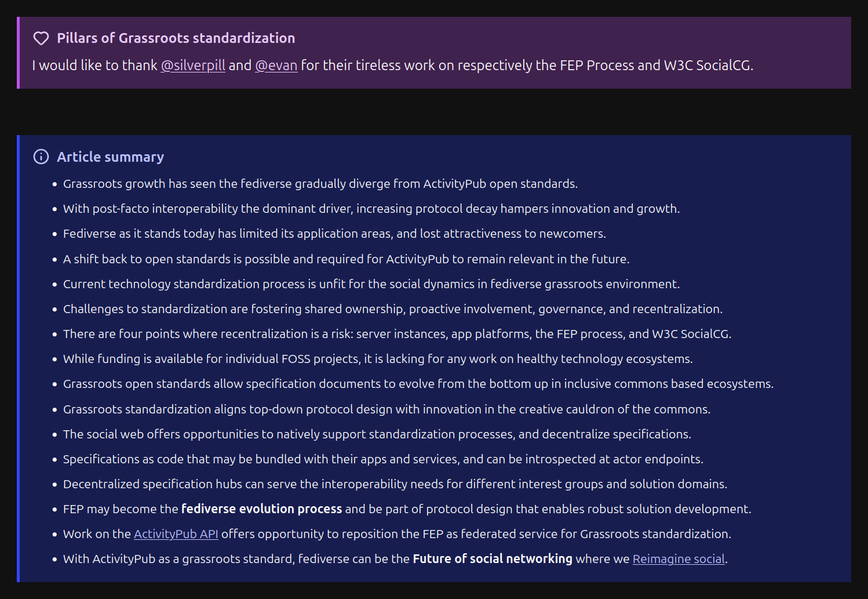The image size is (868, 599).
Task: Click the Article summary heading
Action: click(x=110, y=157)
